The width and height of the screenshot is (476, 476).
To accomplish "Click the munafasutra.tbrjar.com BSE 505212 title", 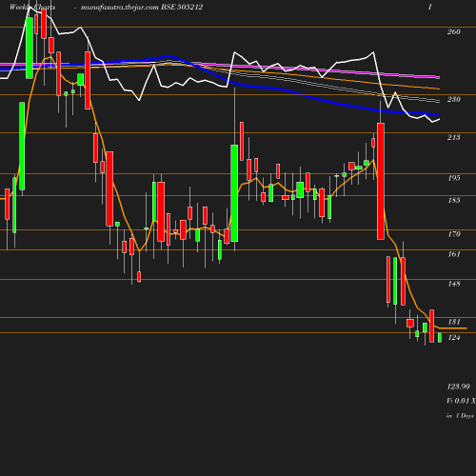I will point(142,7).
